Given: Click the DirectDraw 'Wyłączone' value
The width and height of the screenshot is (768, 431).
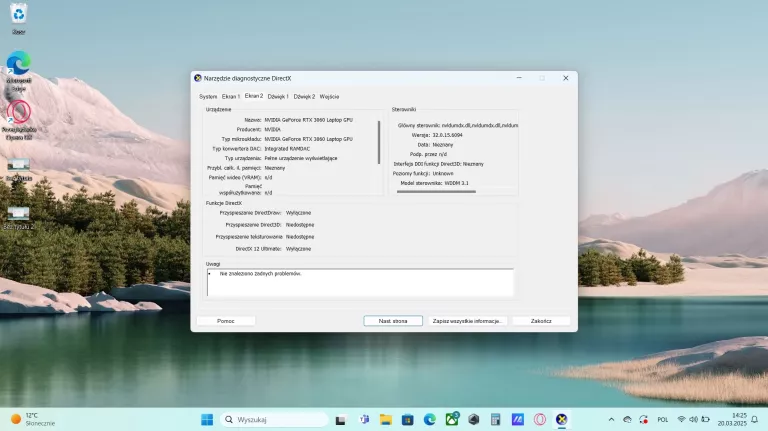Looking at the screenshot, I should (x=298, y=213).
